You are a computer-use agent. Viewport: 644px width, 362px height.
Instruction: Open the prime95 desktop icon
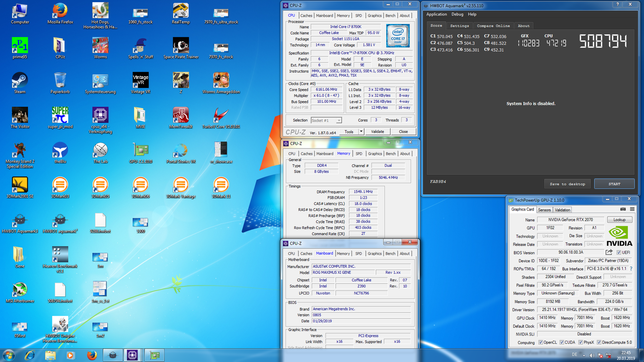[x=20, y=48]
